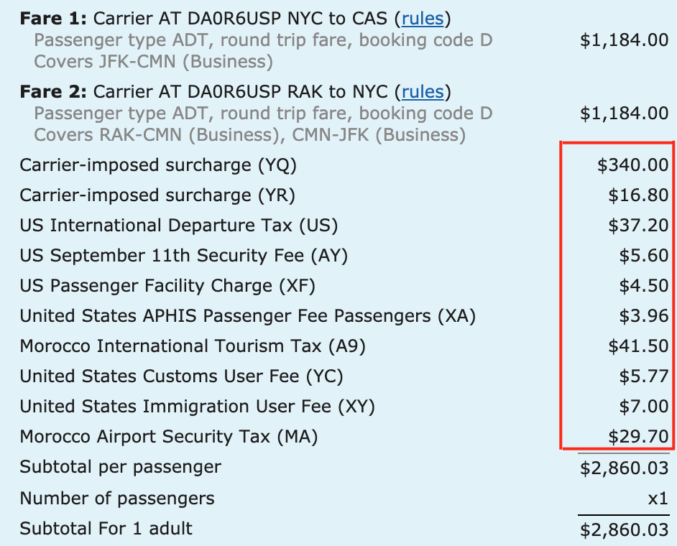Screen dimensions: 677x546
Task: Select the $1,184.00 Fare 1 price
Action: point(624,40)
